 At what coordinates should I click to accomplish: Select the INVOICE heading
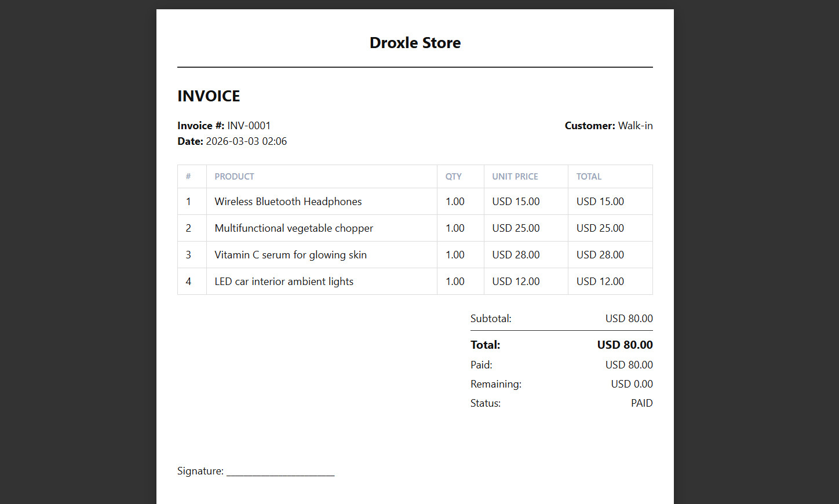point(209,96)
